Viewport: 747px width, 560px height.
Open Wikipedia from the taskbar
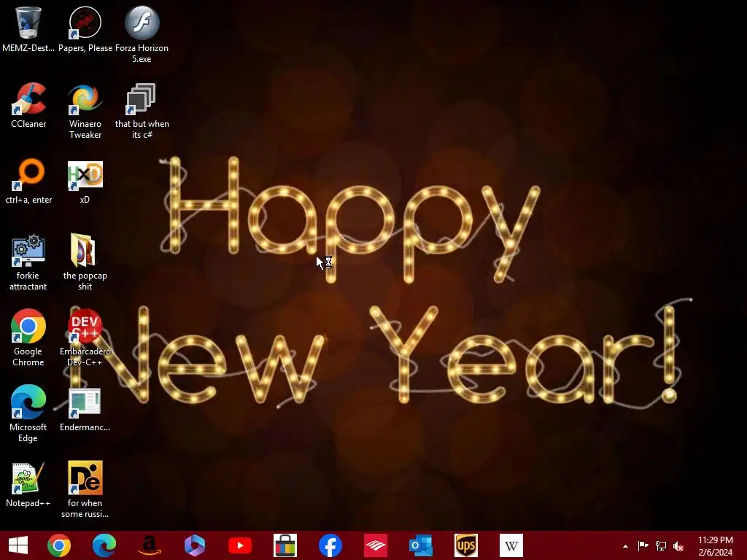coord(511,545)
